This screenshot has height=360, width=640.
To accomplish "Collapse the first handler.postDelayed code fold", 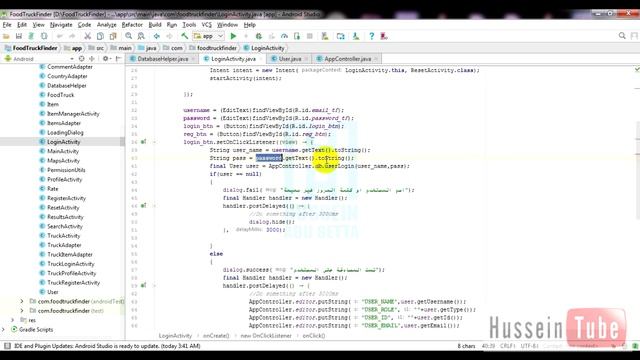I will [154, 206].
